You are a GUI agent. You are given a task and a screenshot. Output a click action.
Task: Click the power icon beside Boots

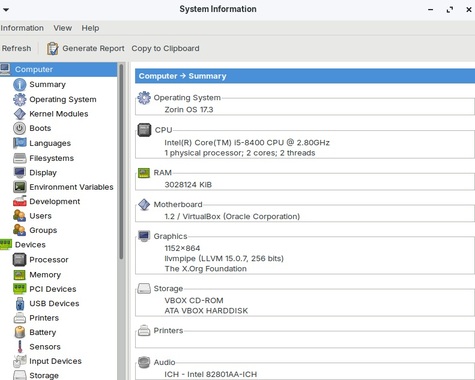pyautogui.click(x=20, y=128)
